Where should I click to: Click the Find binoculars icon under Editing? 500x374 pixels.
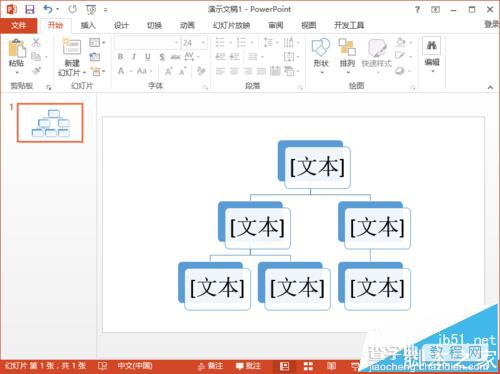point(432,46)
